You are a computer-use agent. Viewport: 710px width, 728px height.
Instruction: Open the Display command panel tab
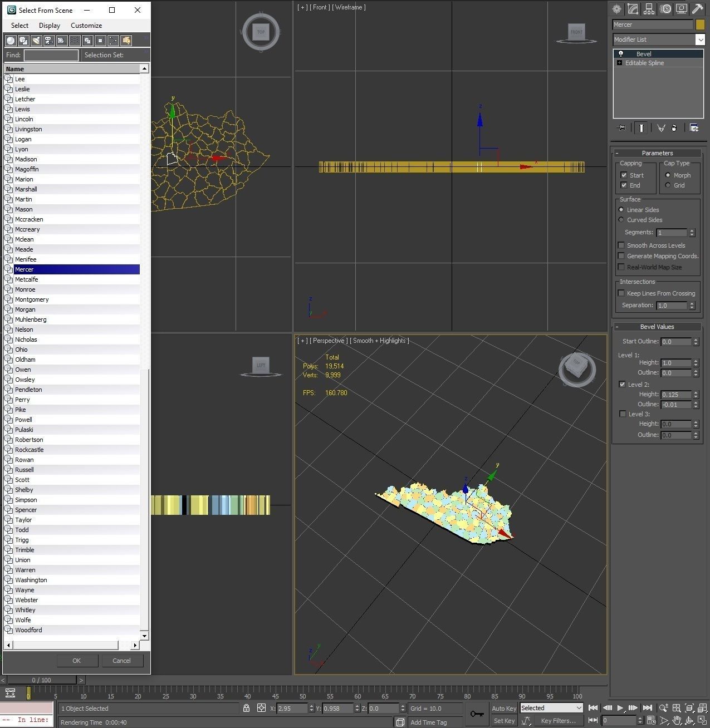tap(681, 9)
